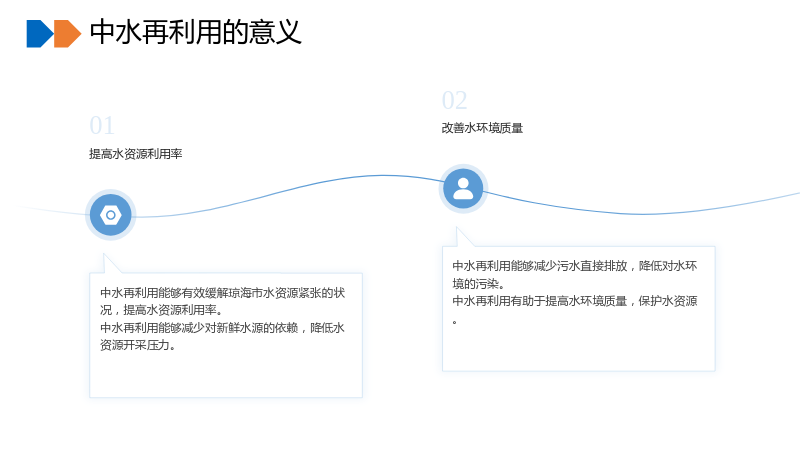Click the text 资源开采压力 in left box
The width and height of the screenshot is (800, 450).
pos(135,345)
